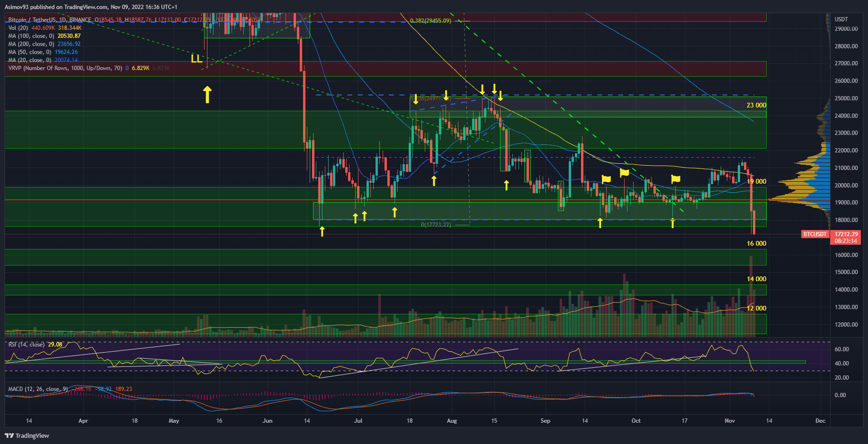Click the red BTCUSDT symbol tag
The height and width of the screenshot is (444, 868).
[814, 234]
